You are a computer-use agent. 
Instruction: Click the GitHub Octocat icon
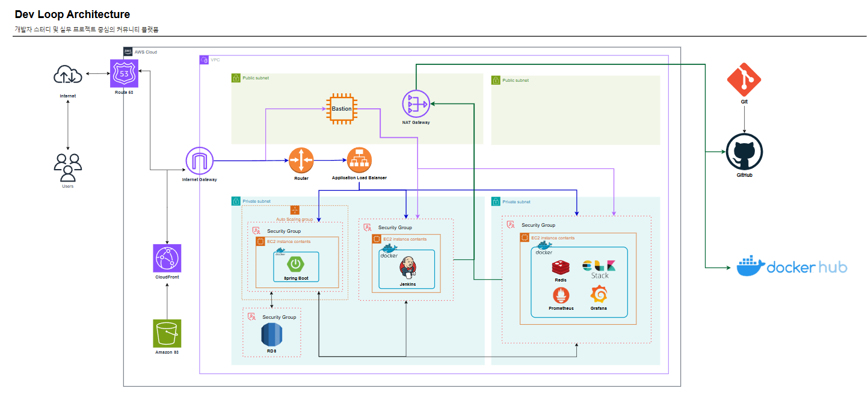[744, 152]
